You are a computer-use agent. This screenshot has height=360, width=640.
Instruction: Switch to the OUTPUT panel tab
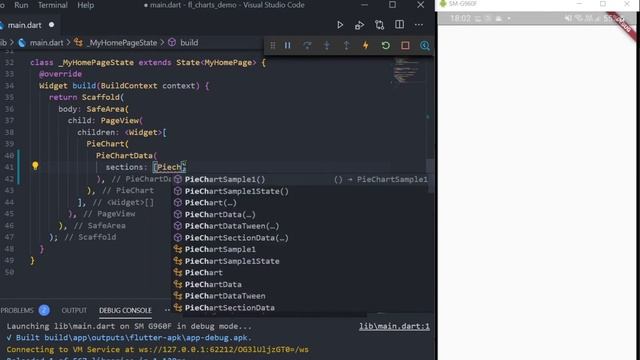[74, 310]
